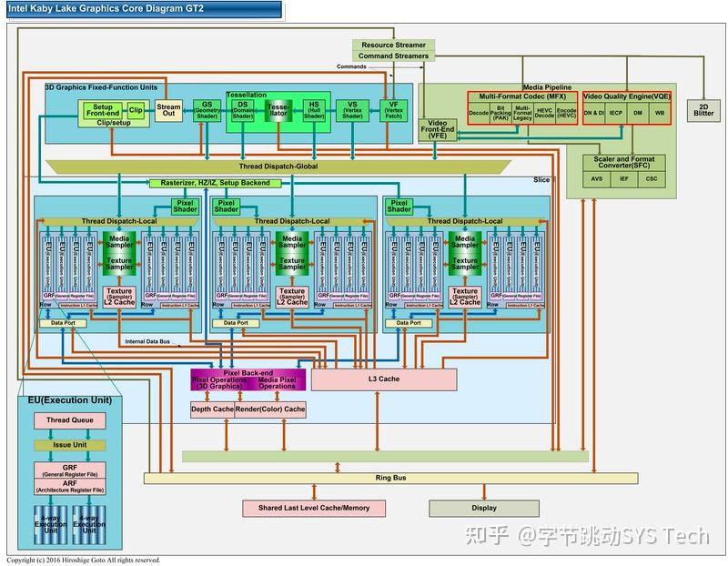Select the CSC block in the Scaler converter

click(651, 178)
